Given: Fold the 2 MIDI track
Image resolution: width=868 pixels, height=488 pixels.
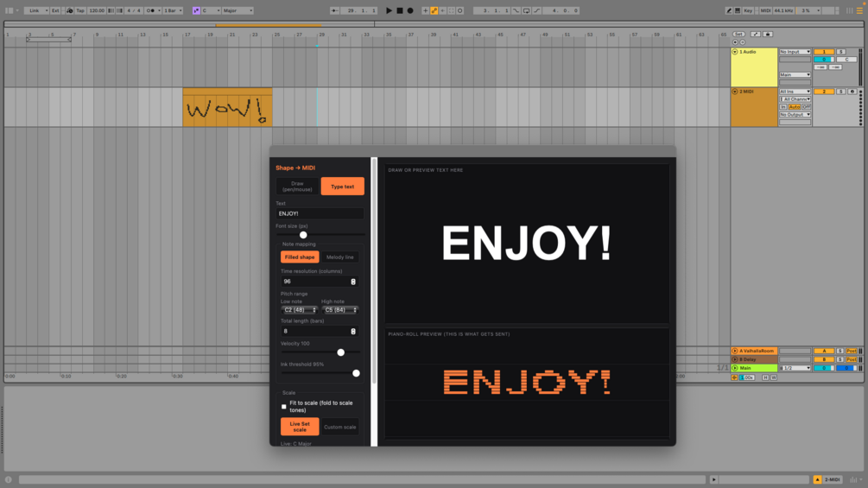Looking at the screenshot, I should (735, 92).
